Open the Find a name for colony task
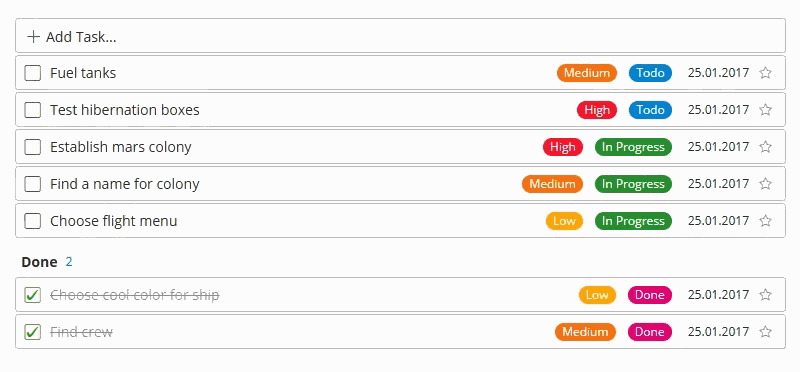 (x=124, y=184)
